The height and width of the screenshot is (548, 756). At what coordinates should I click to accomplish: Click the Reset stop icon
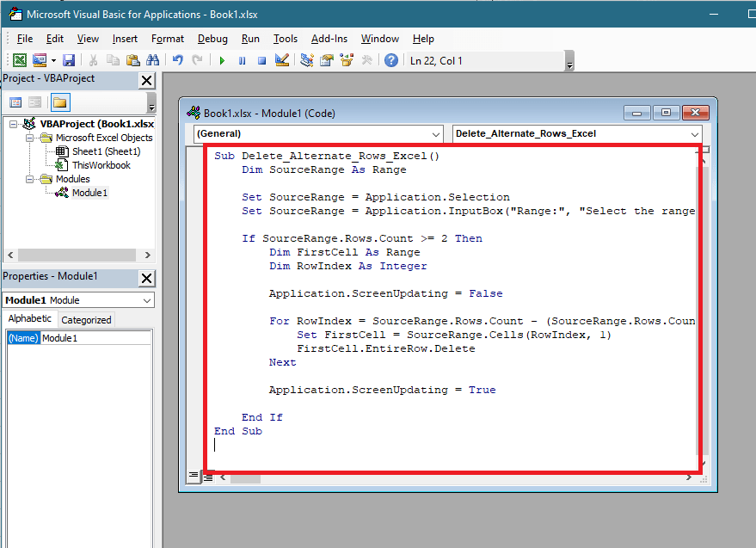261,61
